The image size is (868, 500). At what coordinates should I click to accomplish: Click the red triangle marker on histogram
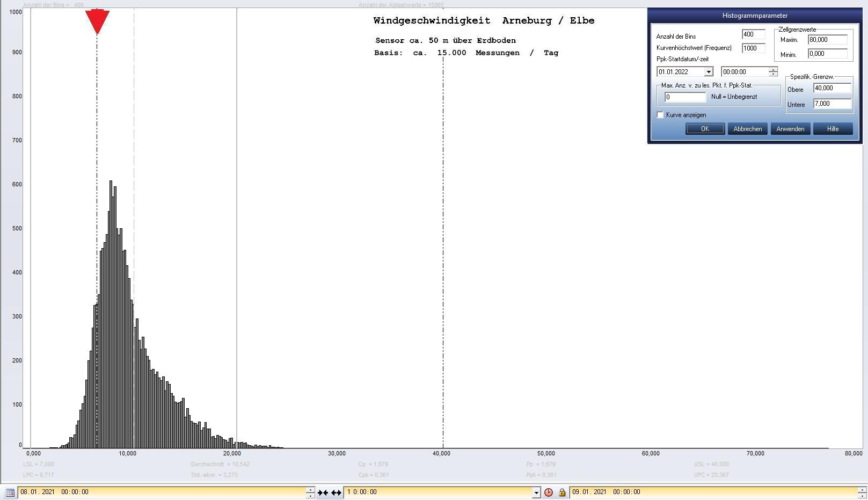97,21
